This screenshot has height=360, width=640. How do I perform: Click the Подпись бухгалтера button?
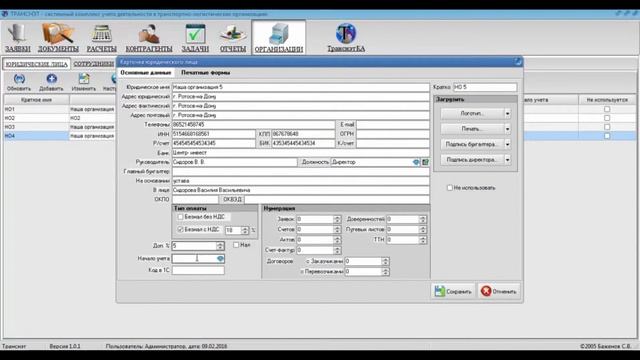click(x=472, y=144)
